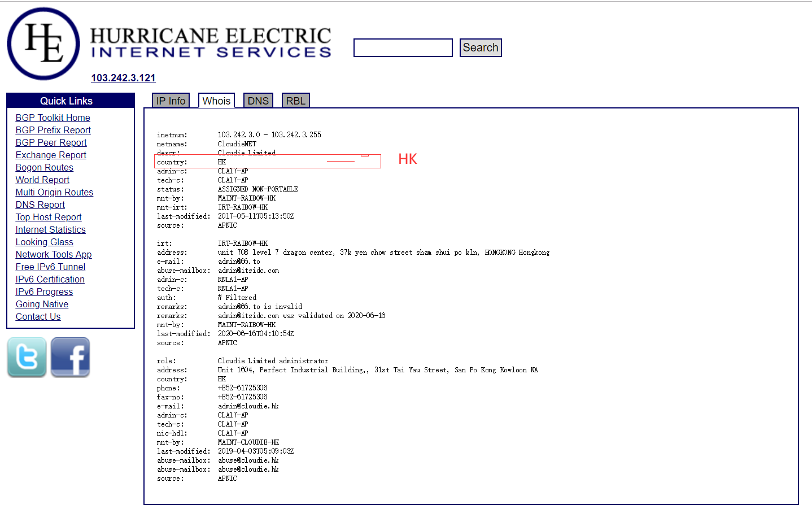
Task: Visit the Bogon Routes page
Action: [x=44, y=167]
